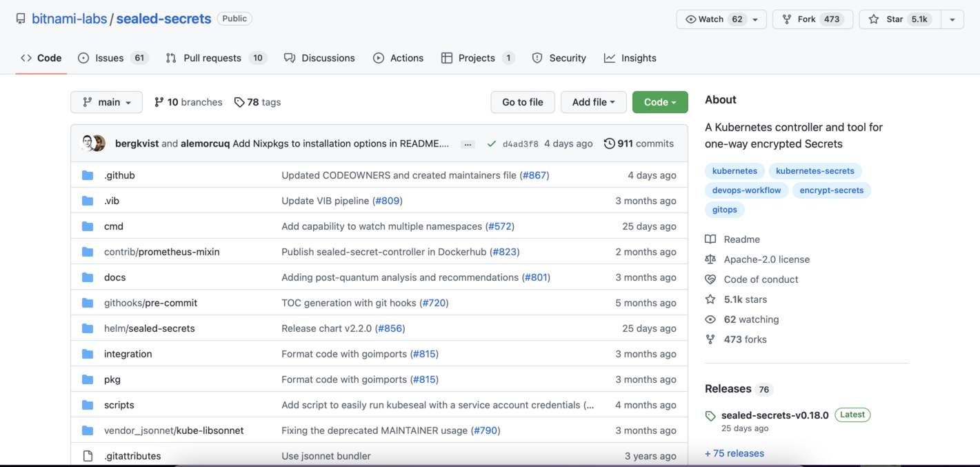Fork the repository

[x=812, y=19]
